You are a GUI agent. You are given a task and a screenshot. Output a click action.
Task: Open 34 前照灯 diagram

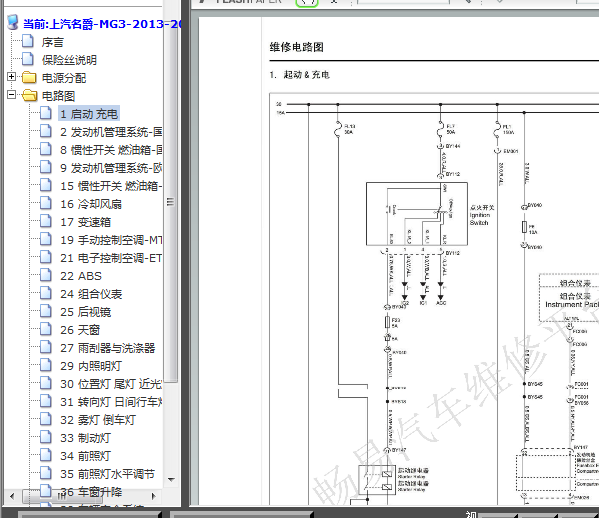pyautogui.click(x=85, y=456)
